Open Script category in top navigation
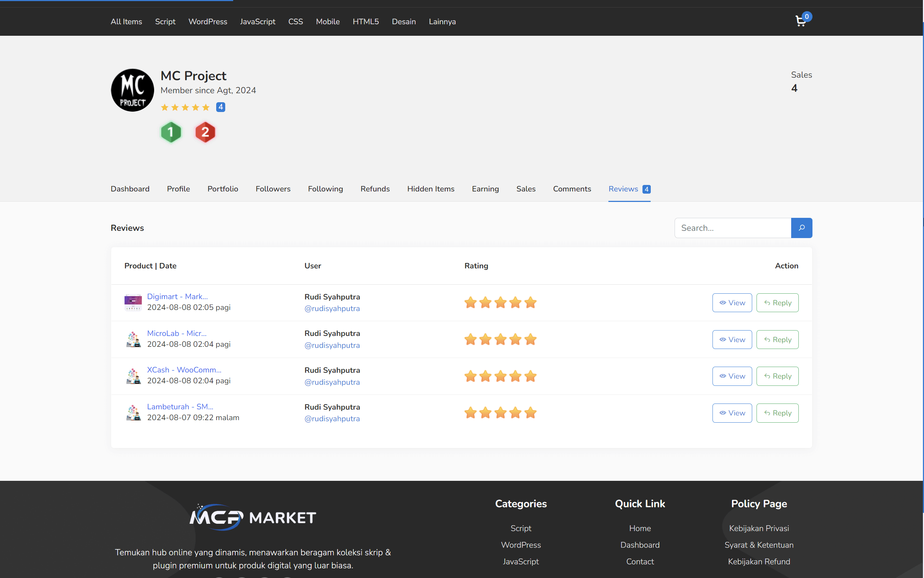This screenshot has width=924, height=578. click(x=165, y=21)
